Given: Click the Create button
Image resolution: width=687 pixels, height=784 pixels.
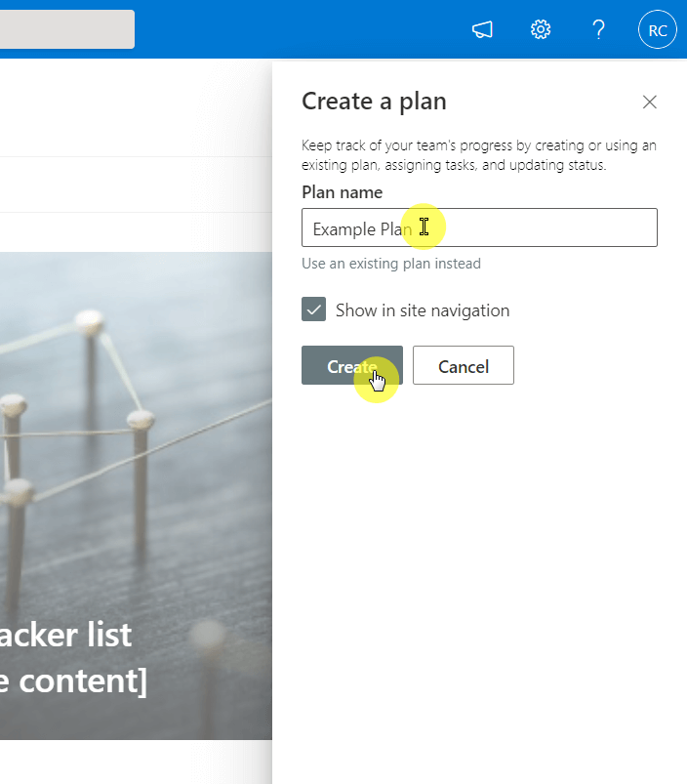Looking at the screenshot, I should [x=351, y=365].
